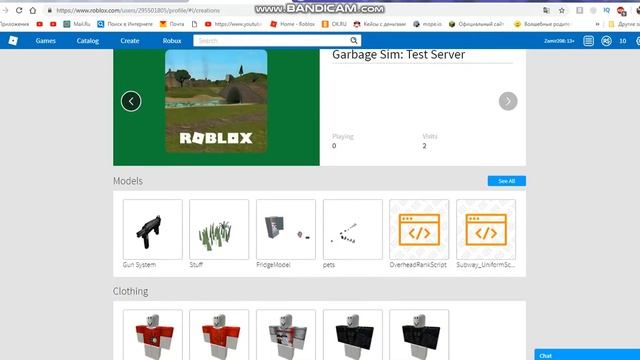Click the search magnifier icon
Screen dimensions: 640x360
click(x=354, y=40)
